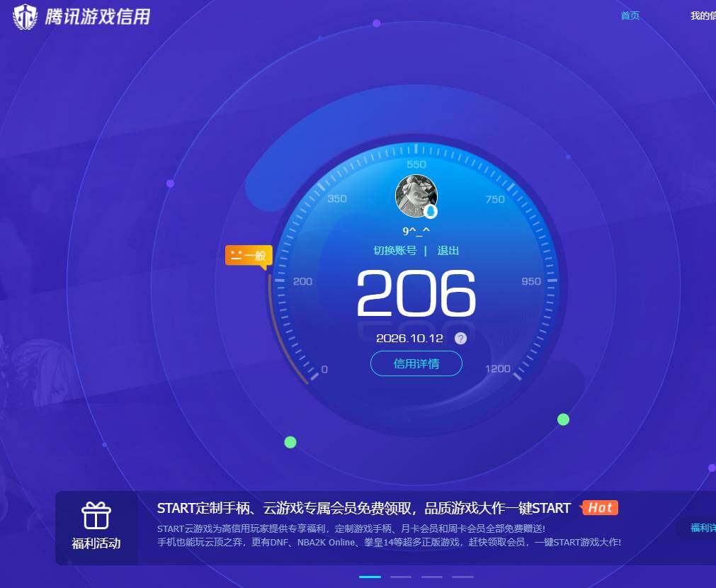716x588 pixels.
Task: Open the START定制手柄 promotion headline
Action: (x=364, y=508)
